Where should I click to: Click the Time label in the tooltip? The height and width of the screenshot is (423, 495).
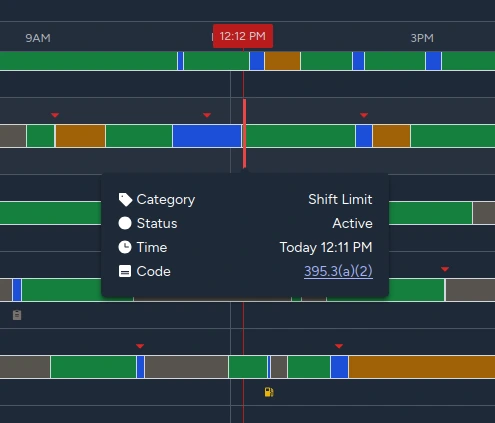[x=152, y=247]
